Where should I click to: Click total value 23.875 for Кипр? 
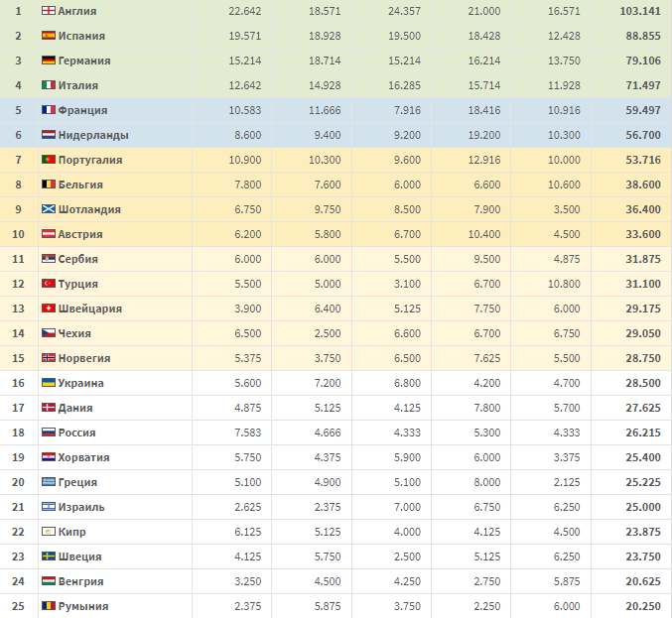(643, 533)
